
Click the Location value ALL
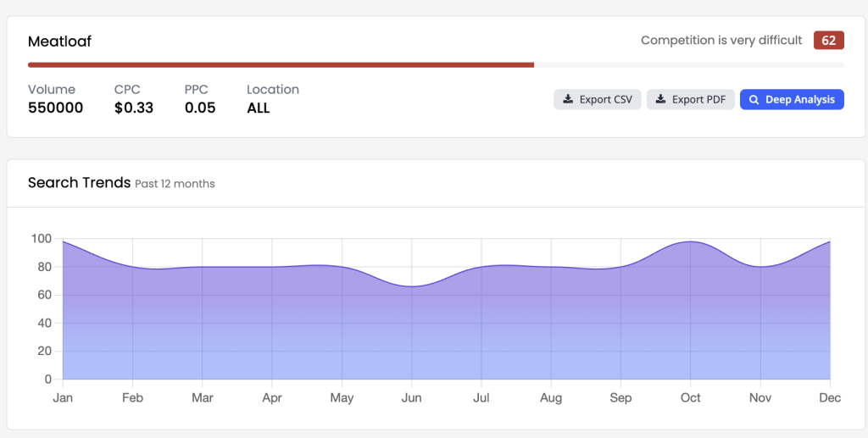pyautogui.click(x=259, y=108)
